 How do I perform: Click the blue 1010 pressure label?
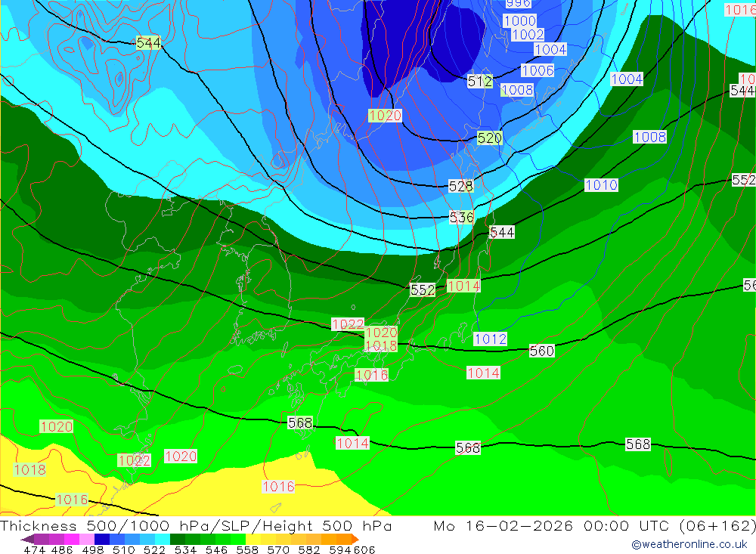[601, 185]
